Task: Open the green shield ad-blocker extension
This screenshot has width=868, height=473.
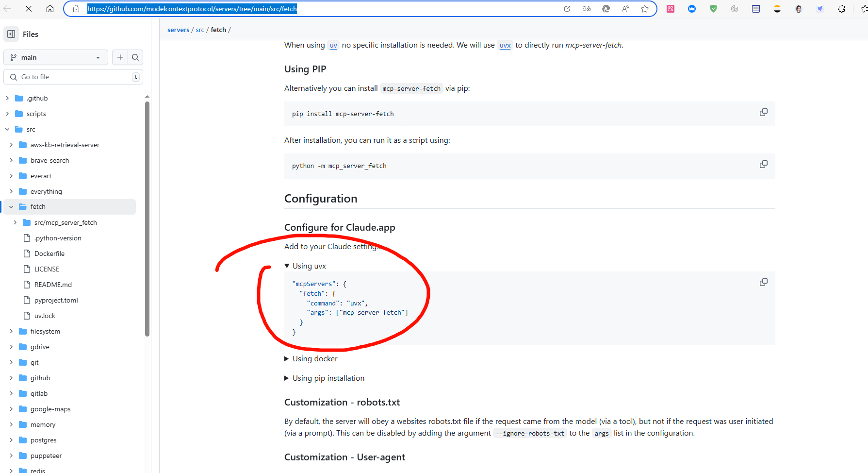Action: [x=713, y=8]
